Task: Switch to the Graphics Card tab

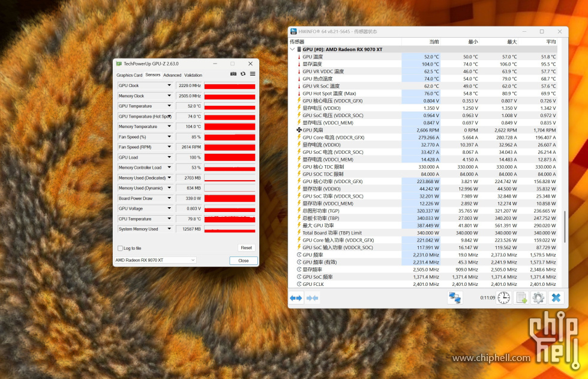Action: tap(130, 76)
